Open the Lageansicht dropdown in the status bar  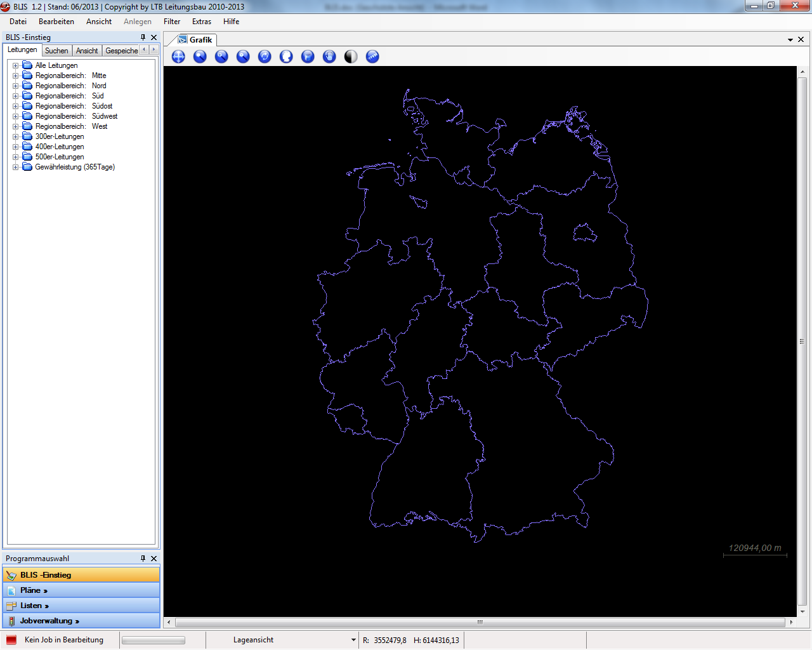[353, 640]
